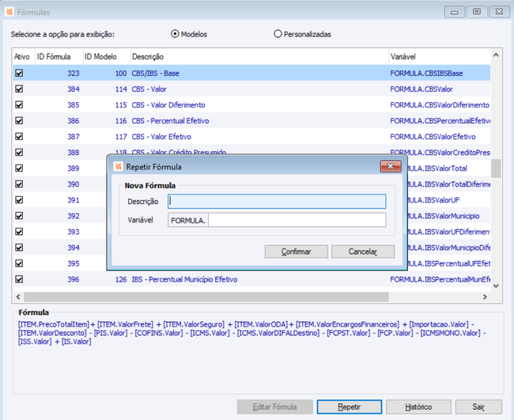Toggle Ativo checkbox for formula 385
The image size is (514, 420).
19,104
